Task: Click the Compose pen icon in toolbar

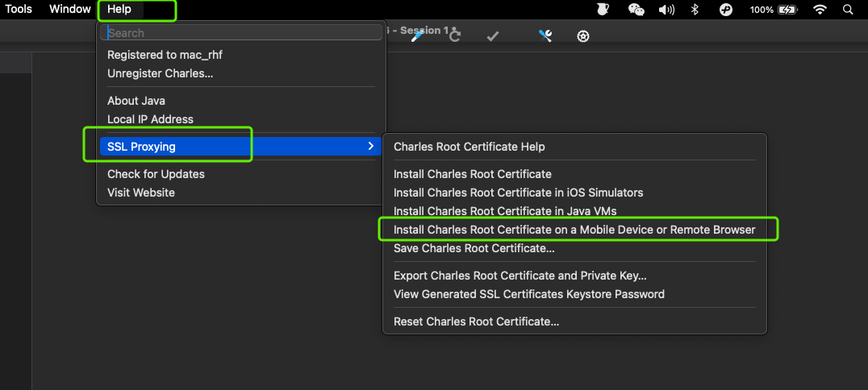Action: click(x=417, y=36)
